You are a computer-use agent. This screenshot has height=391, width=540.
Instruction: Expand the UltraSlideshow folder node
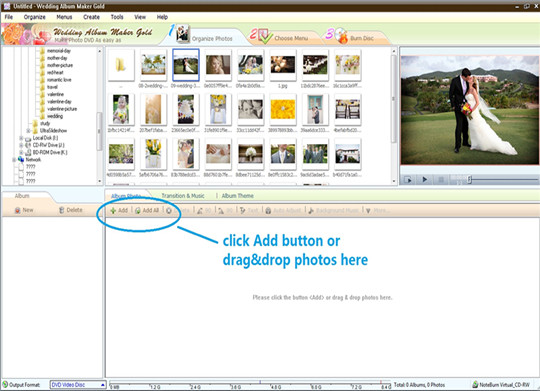click(28, 131)
